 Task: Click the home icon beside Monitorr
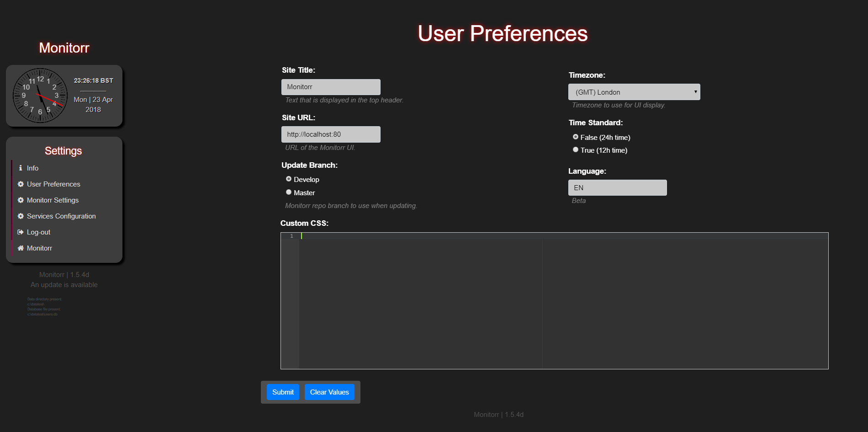click(x=20, y=248)
